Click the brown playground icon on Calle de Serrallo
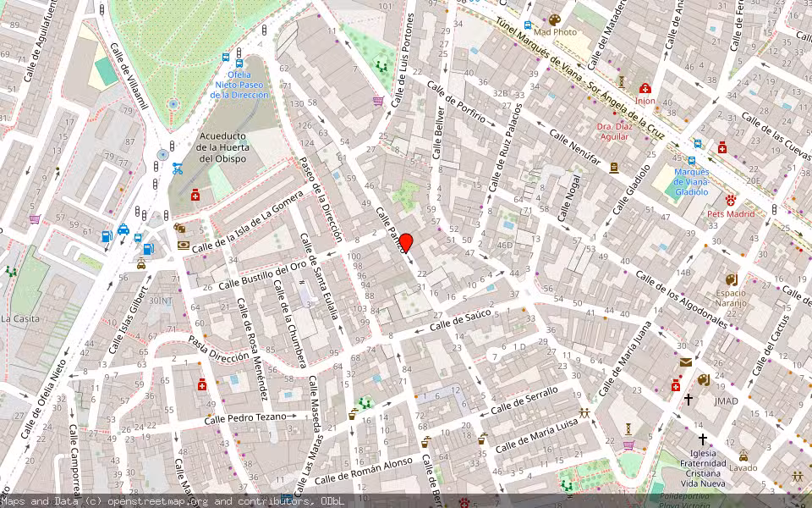This screenshot has height=508, width=812. tap(584, 413)
